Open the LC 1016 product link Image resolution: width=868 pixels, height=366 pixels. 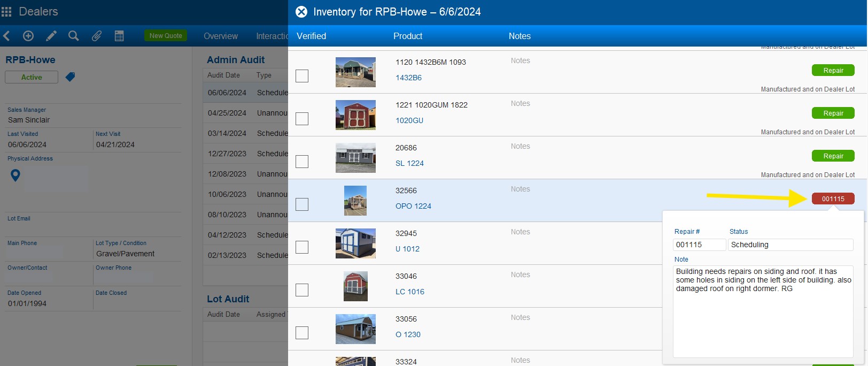pyautogui.click(x=410, y=292)
